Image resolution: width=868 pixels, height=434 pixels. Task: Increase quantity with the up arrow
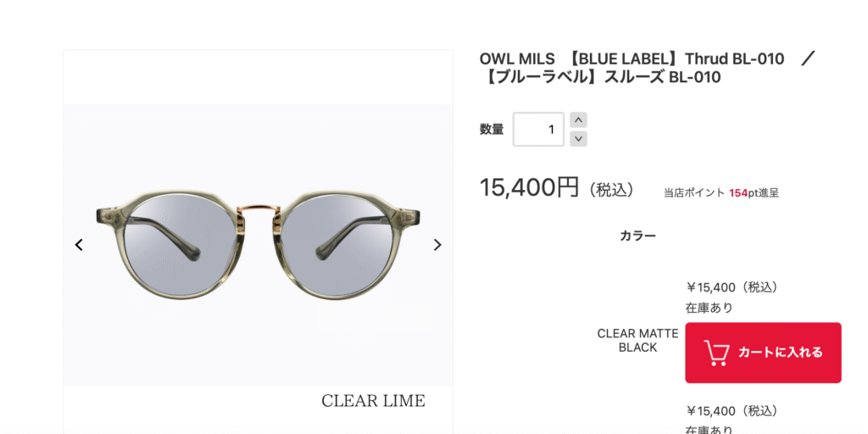(578, 120)
